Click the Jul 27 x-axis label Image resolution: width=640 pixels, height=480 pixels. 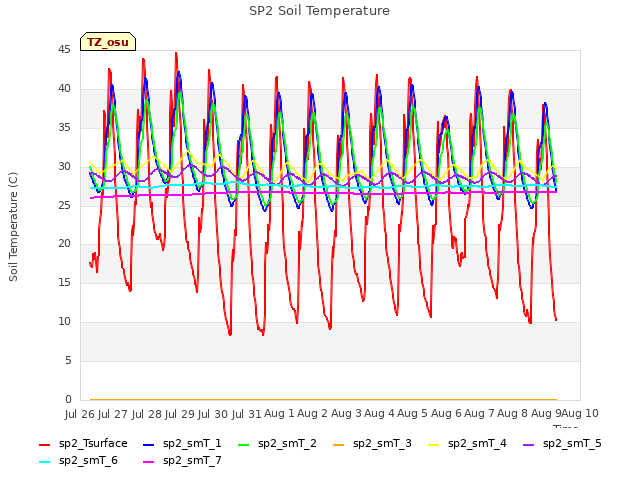[x=113, y=414]
